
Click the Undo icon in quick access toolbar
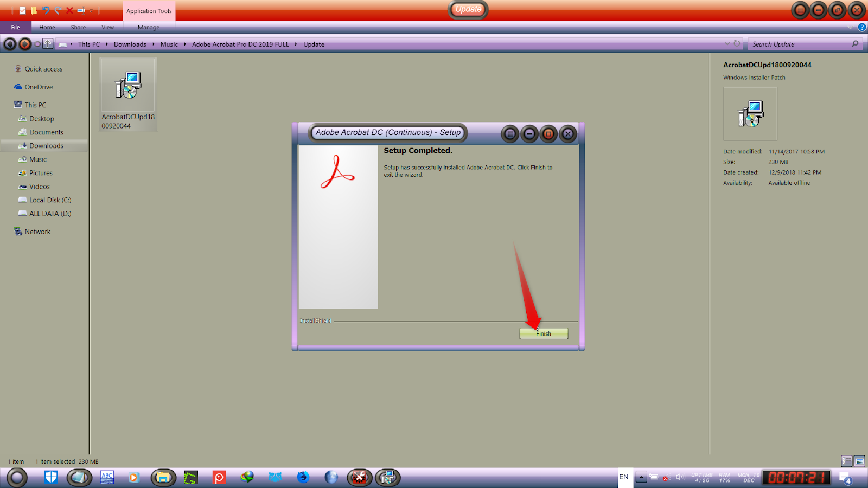(47, 10)
